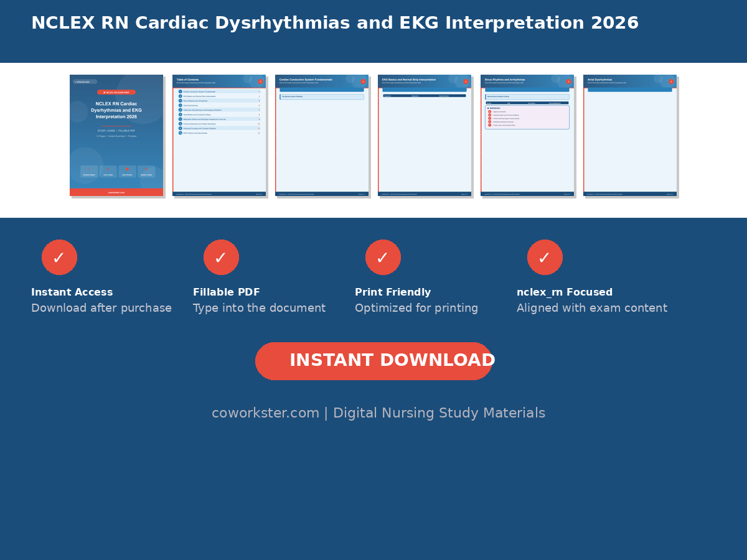Click the Print Friendly checkmark icon

point(383,257)
